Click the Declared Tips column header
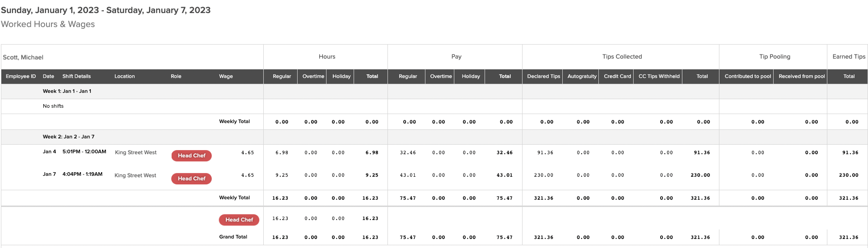The height and width of the screenshot is (248, 868). 543,77
